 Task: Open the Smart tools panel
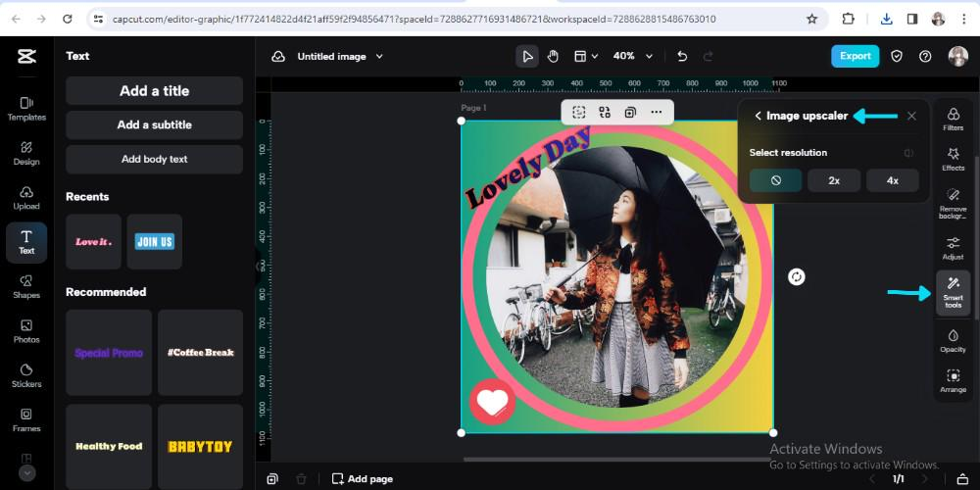954,292
